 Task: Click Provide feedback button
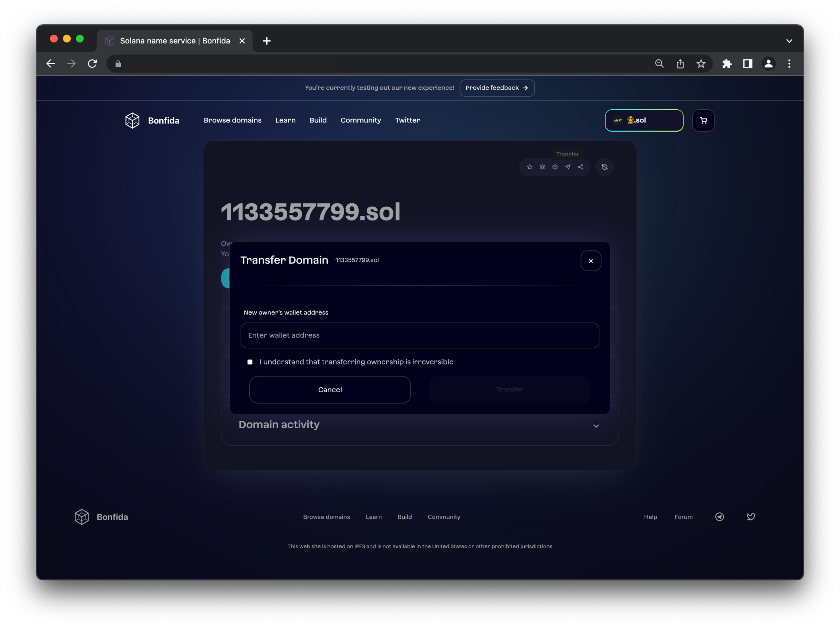[x=497, y=88]
